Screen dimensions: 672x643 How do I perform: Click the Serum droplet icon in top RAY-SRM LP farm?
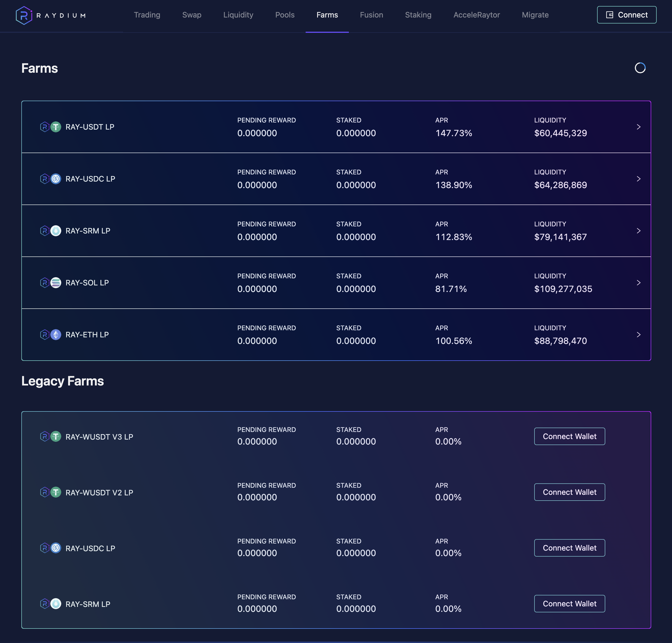(x=56, y=231)
